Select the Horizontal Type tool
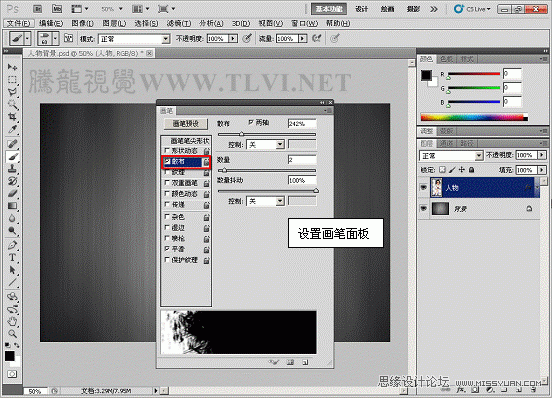 coord(12,258)
